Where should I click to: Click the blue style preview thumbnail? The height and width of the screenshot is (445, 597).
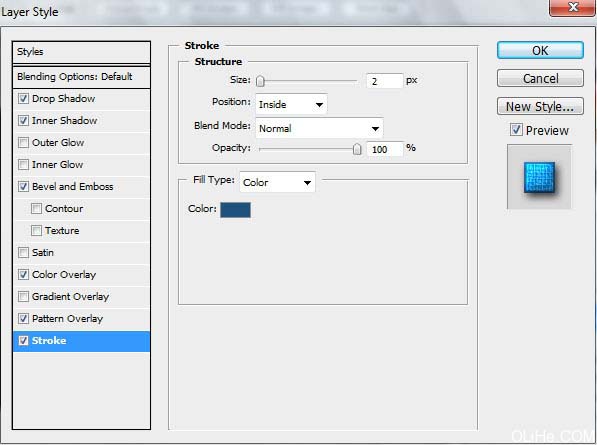(539, 177)
